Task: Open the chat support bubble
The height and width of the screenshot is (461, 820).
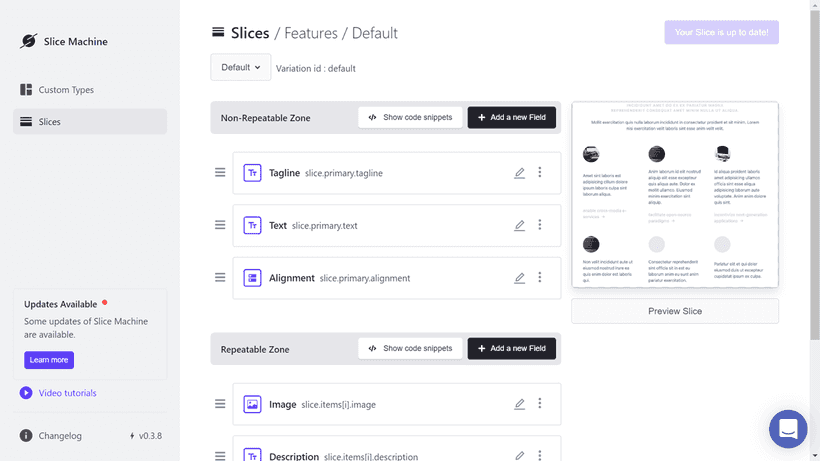Action: pyautogui.click(x=788, y=429)
